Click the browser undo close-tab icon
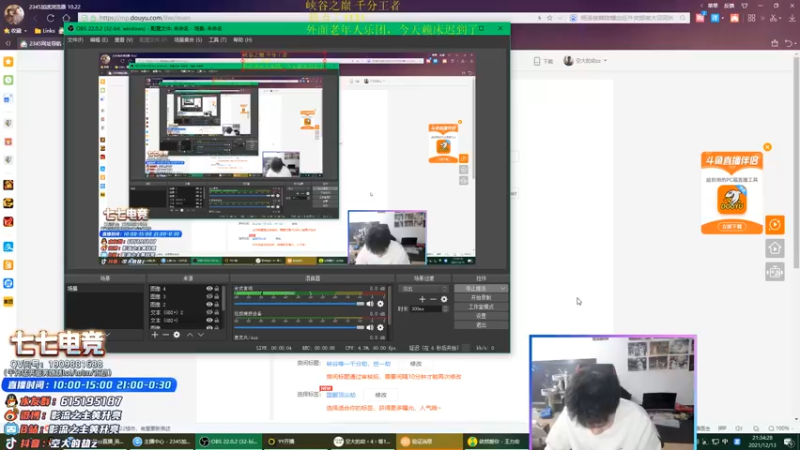Viewport: 800px width, 450px height. click(x=789, y=43)
